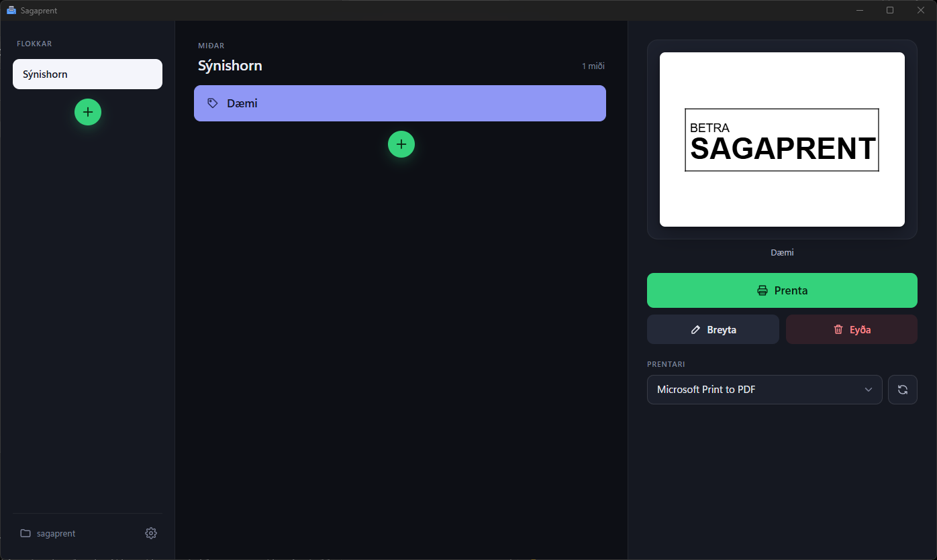Maximize the Sagaprent window
The image size is (937, 560).
[890, 10]
